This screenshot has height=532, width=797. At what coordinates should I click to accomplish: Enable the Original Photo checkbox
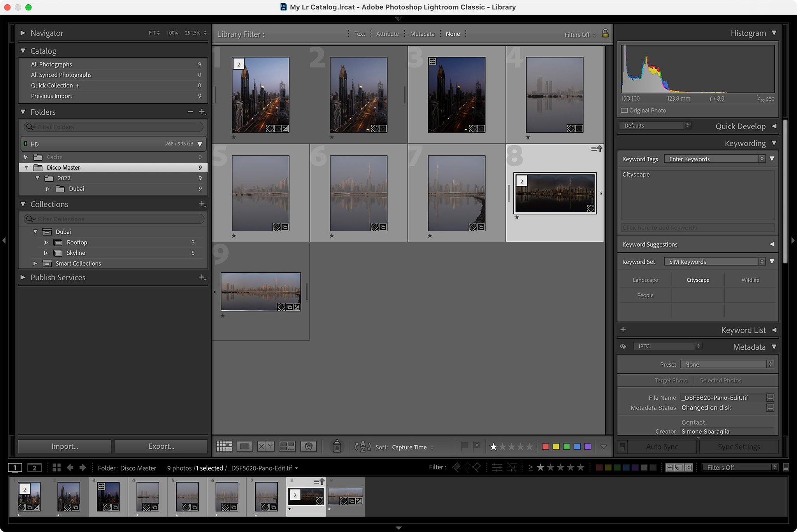point(624,110)
